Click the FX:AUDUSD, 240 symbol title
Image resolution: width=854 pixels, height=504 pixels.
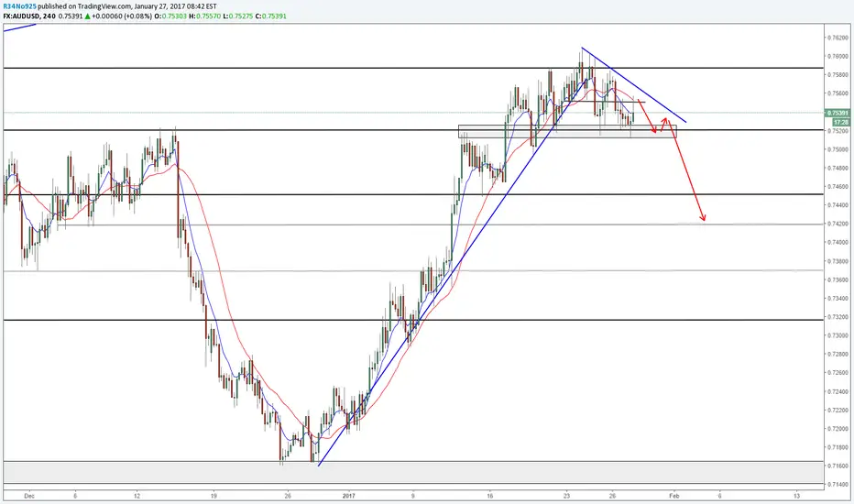(29, 16)
